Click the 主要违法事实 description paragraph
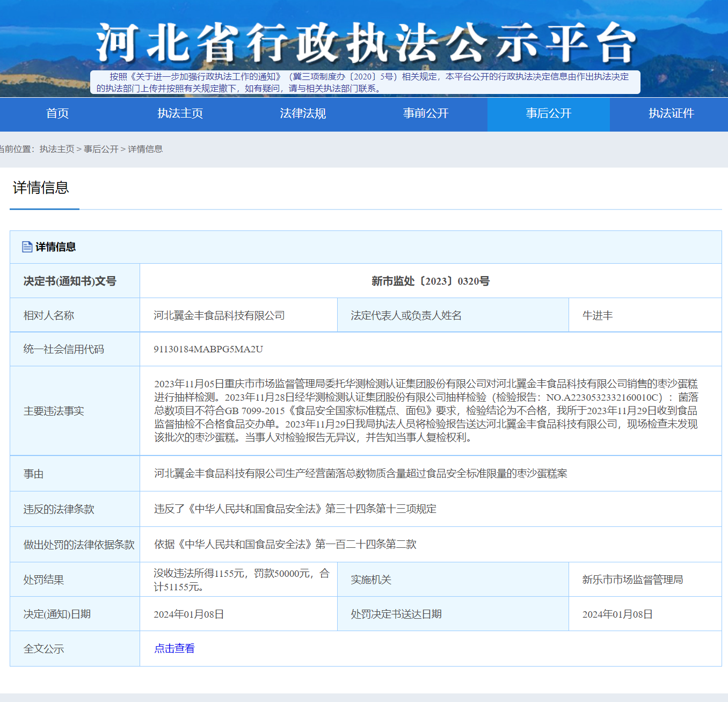728x702 pixels. click(426, 411)
